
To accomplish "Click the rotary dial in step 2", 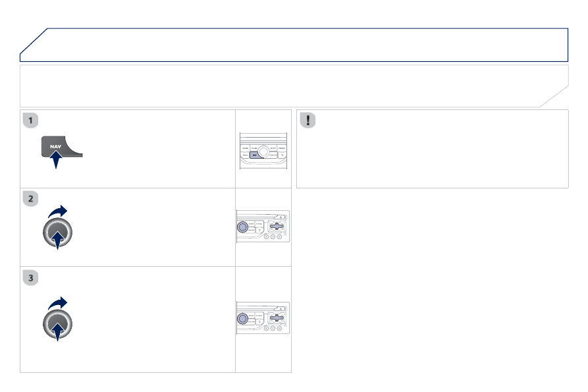I will (57, 233).
